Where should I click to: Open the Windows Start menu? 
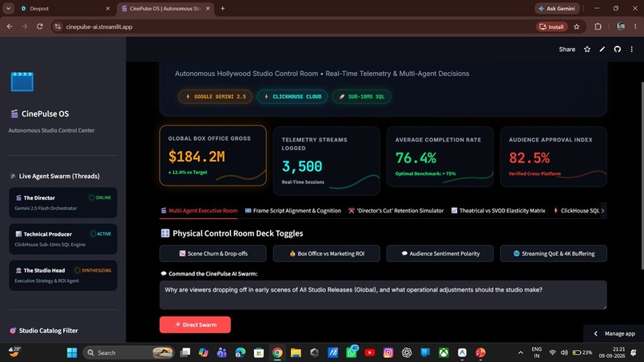point(72,352)
